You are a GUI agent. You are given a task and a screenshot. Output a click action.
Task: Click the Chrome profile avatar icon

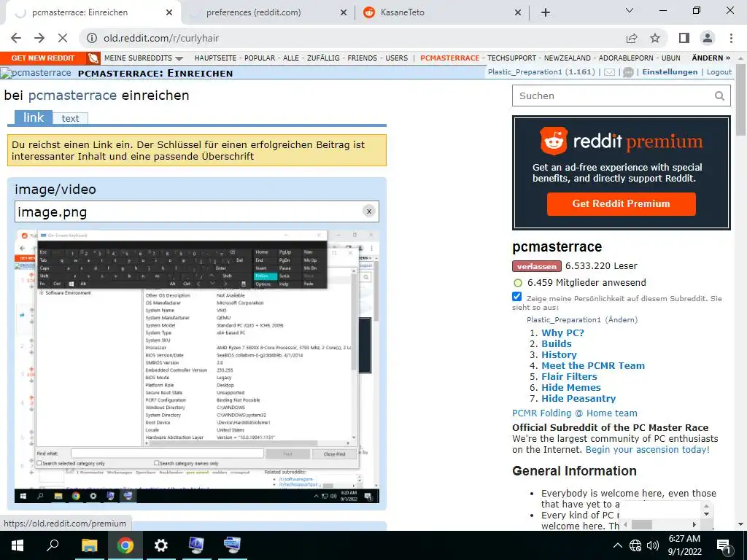pos(708,38)
